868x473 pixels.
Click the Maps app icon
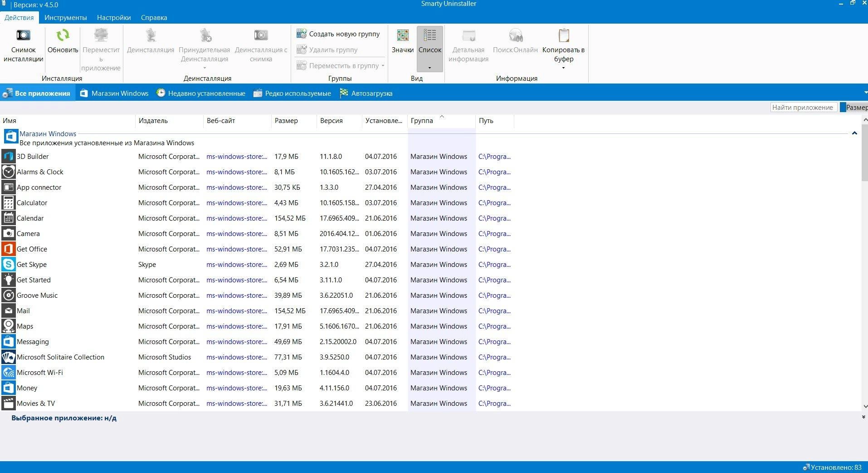[9, 326]
